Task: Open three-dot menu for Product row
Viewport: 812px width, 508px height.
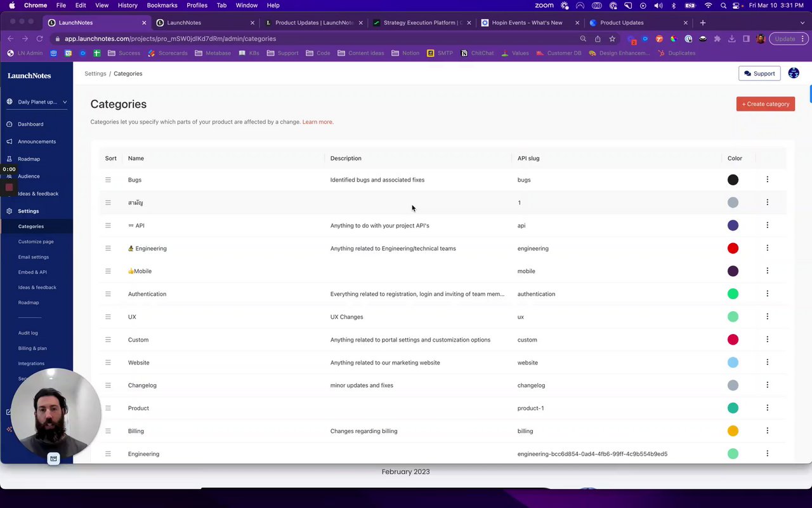Action: (x=767, y=408)
